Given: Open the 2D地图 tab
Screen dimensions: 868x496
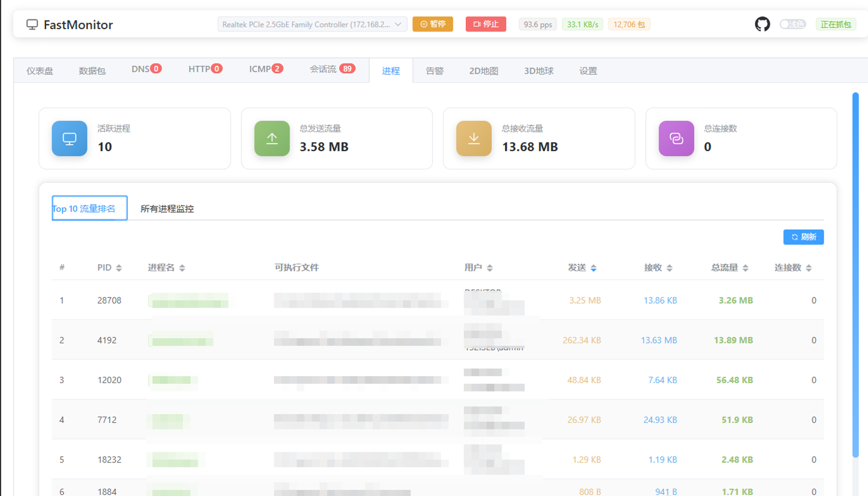Looking at the screenshot, I should [x=484, y=71].
